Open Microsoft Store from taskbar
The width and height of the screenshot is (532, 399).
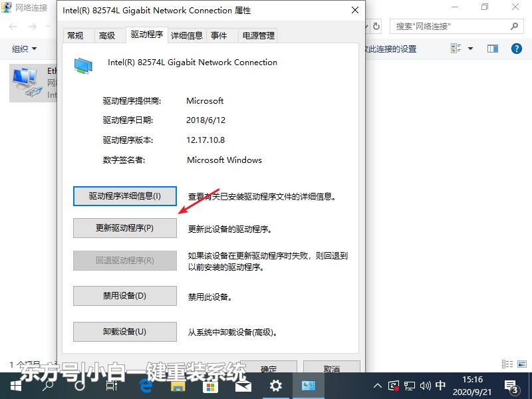(x=210, y=386)
